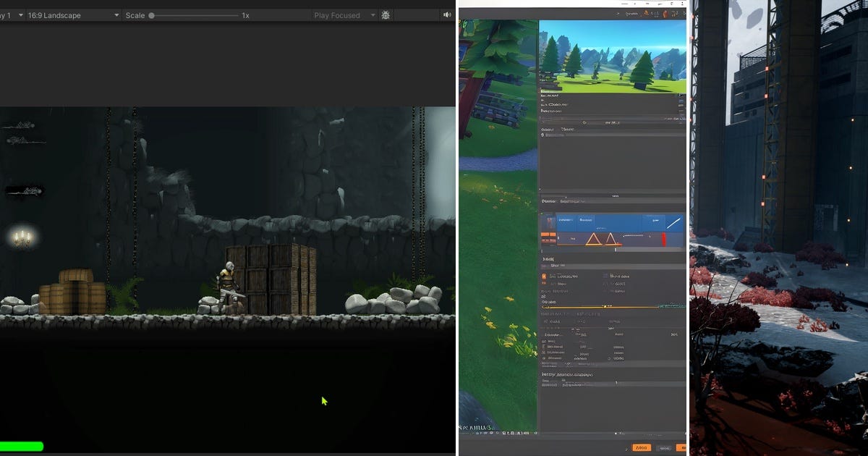868x456 pixels.
Task: Click the diagonal line edit icon above the curve panel
Action: (674, 222)
